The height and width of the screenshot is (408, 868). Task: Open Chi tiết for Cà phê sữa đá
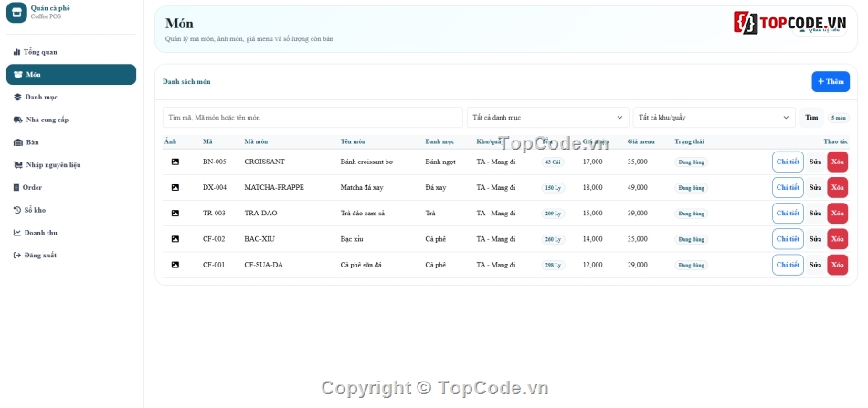(788, 265)
